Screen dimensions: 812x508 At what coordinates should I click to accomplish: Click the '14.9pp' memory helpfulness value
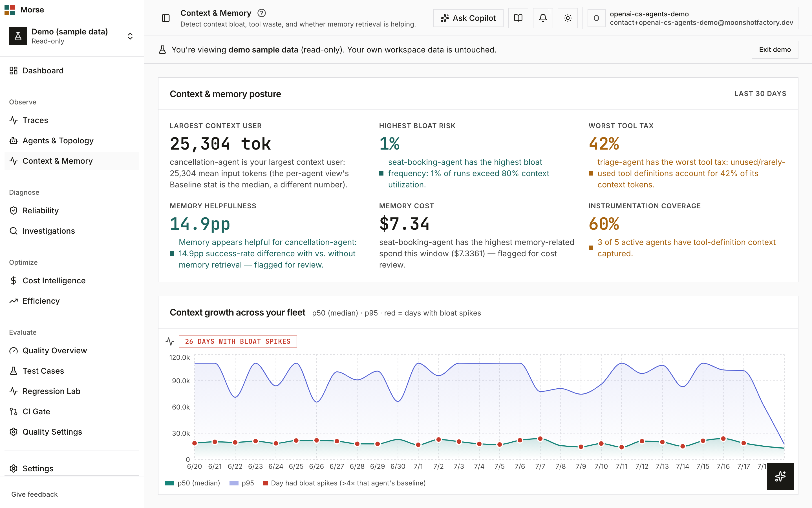(200, 224)
